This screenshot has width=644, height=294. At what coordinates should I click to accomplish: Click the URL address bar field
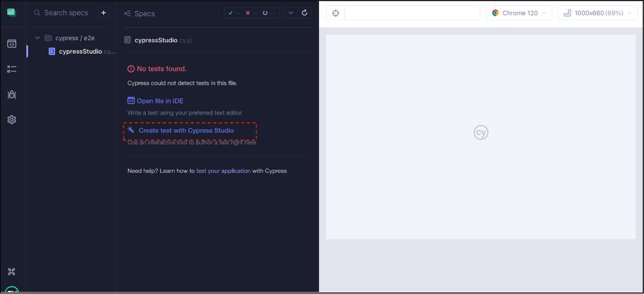pyautogui.click(x=412, y=13)
